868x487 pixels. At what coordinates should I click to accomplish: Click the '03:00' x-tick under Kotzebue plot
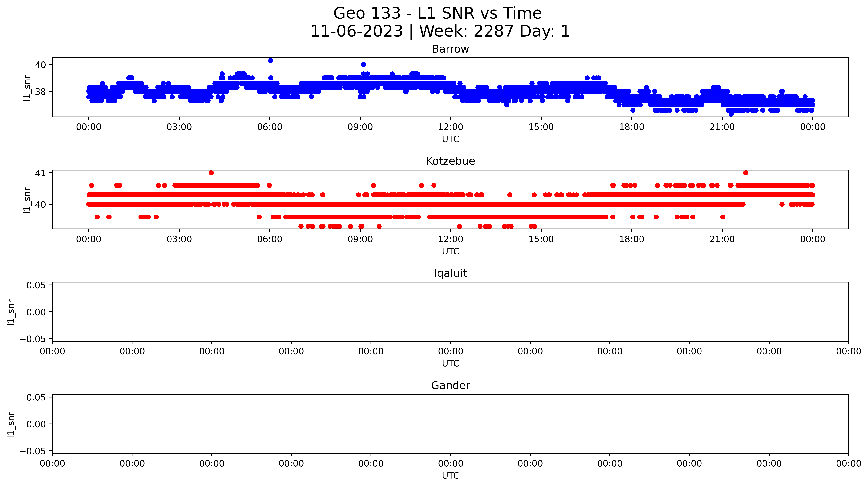point(179,239)
